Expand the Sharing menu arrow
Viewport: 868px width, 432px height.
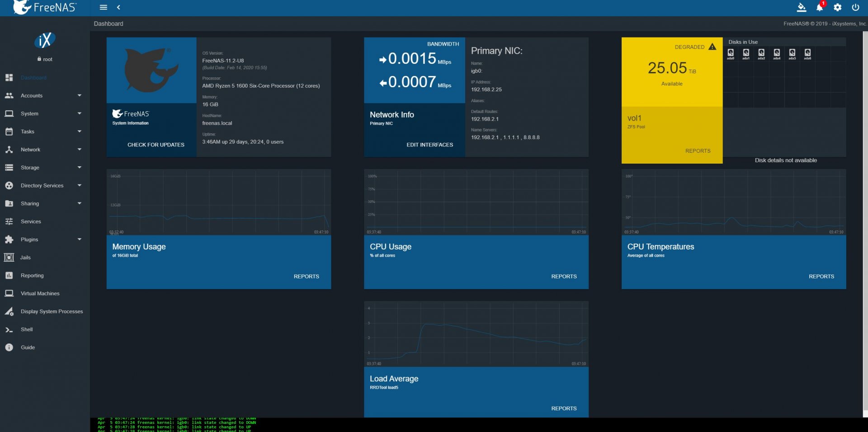coord(80,203)
